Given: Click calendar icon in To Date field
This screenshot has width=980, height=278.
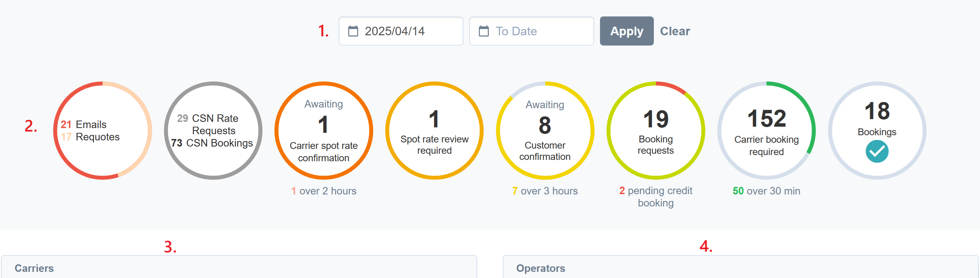Looking at the screenshot, I should (484, 31).
